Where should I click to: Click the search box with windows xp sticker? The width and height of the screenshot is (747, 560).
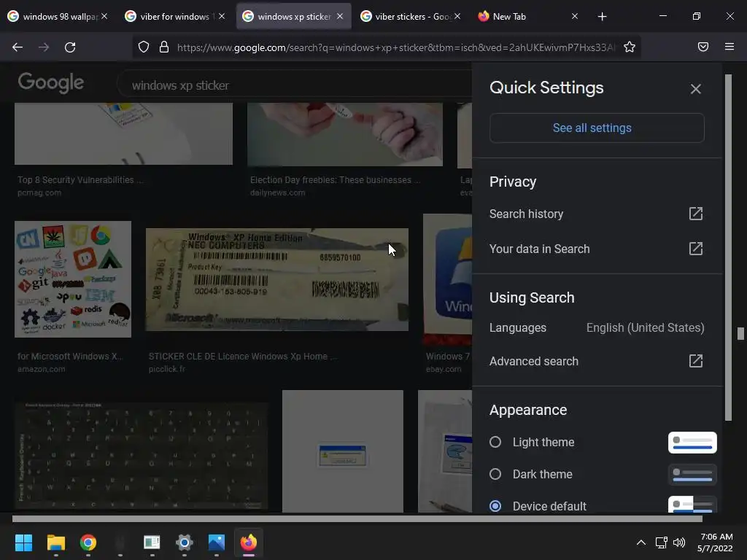click(x=295, y=85)
